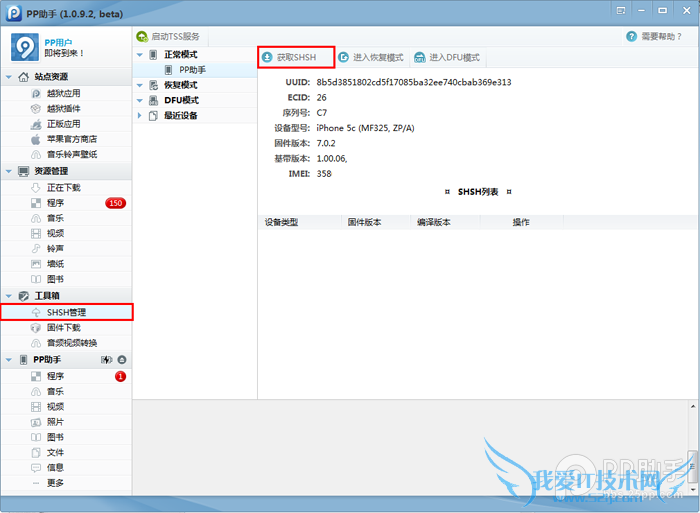Open 固件下载 in the toolbox
The image size is (700, 513).
[x=66, y=328]
